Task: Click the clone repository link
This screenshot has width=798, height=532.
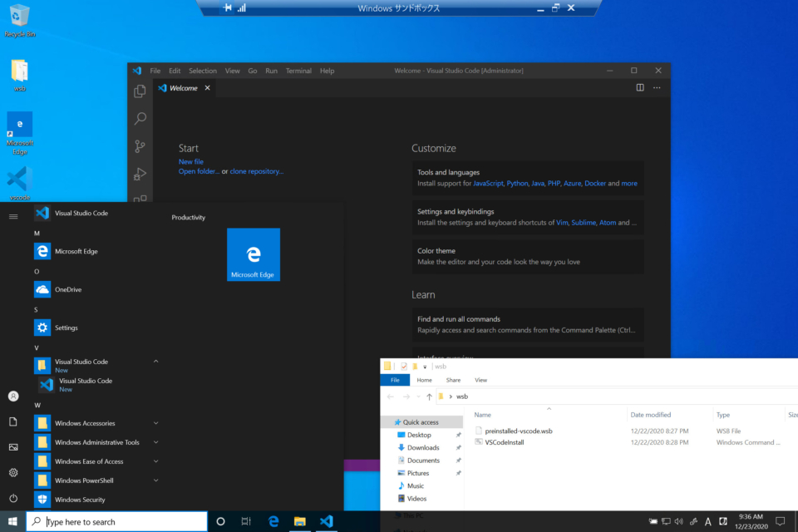Action: coord(257,171)
